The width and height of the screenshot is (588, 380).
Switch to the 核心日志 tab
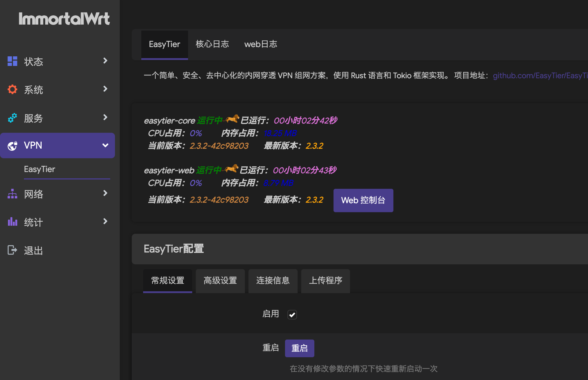point(212,44)
